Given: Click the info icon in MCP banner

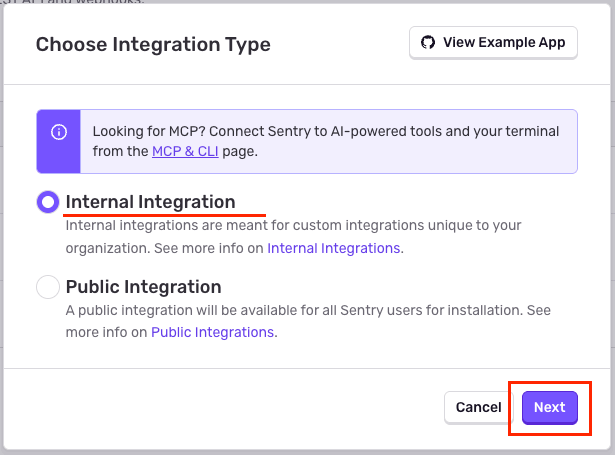Looking at the screenshot, I should (x=59, y=132).
